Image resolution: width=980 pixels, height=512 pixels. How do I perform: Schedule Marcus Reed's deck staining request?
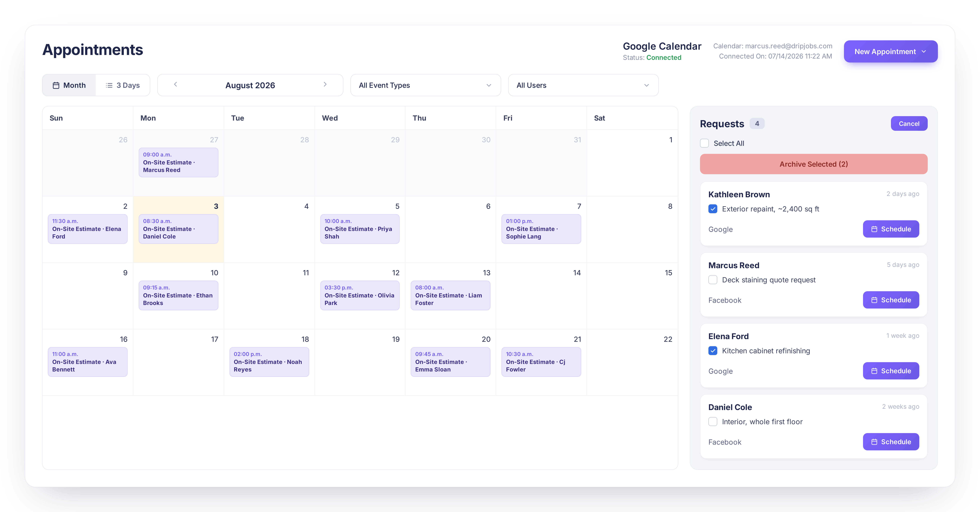coord(891,300)
